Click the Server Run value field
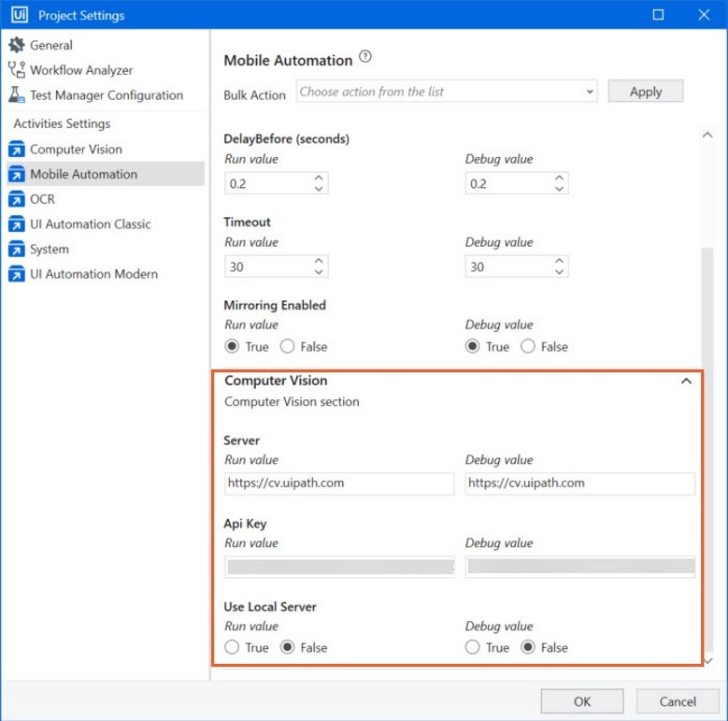The height and width of the screenshot is (721, 728). coord(339,483)
